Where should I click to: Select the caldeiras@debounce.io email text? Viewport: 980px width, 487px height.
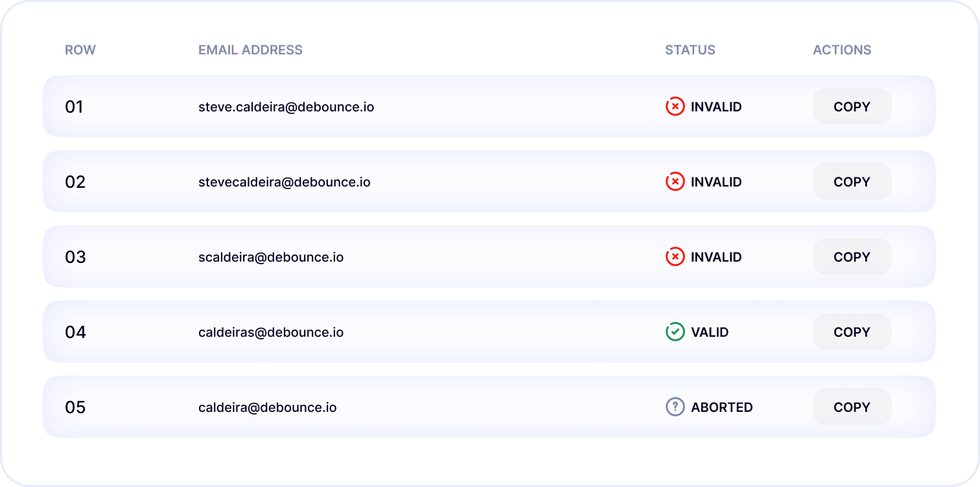pos(270,332)
